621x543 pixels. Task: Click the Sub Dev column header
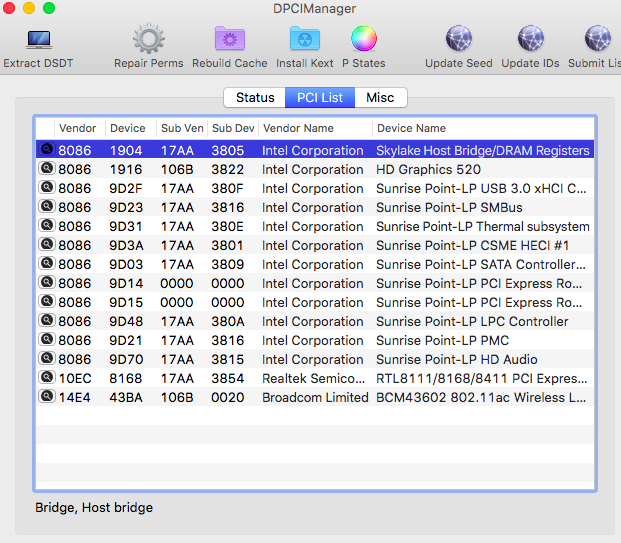tap(232, 128)
